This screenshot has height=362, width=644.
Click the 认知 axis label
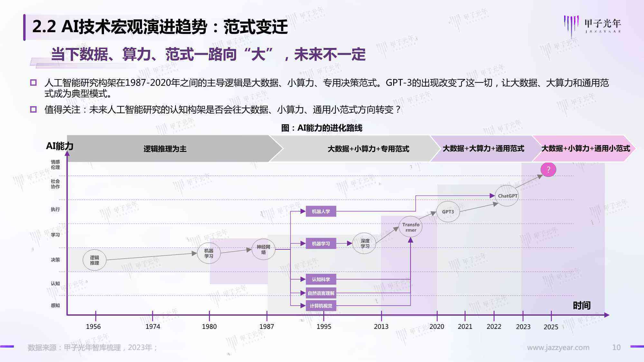(x=55, y=283)
